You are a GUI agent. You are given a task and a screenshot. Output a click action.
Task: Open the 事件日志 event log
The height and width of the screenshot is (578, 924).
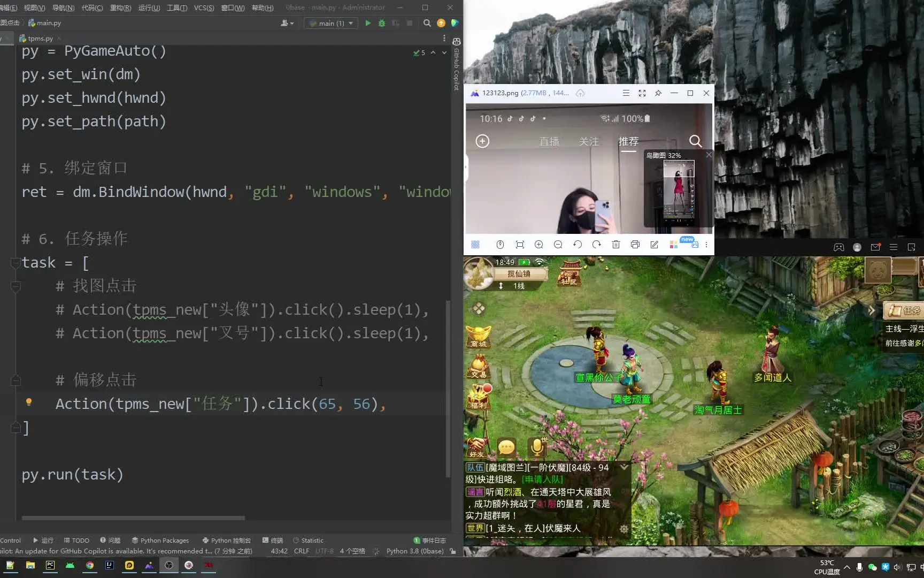pos(430,541)
